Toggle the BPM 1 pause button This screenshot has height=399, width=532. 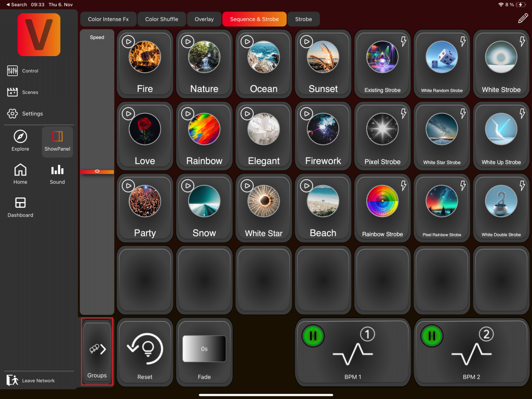coord(313,336)
